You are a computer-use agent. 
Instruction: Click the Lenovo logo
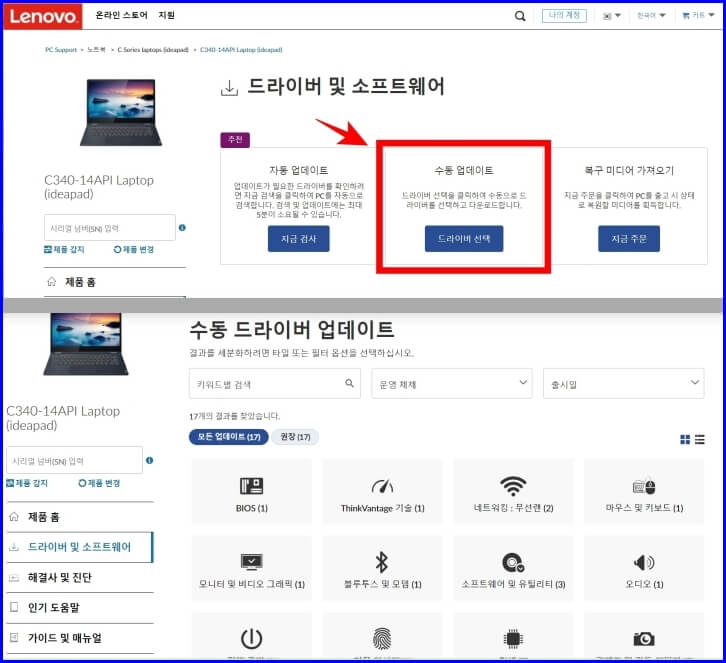[x=43, y=16]
